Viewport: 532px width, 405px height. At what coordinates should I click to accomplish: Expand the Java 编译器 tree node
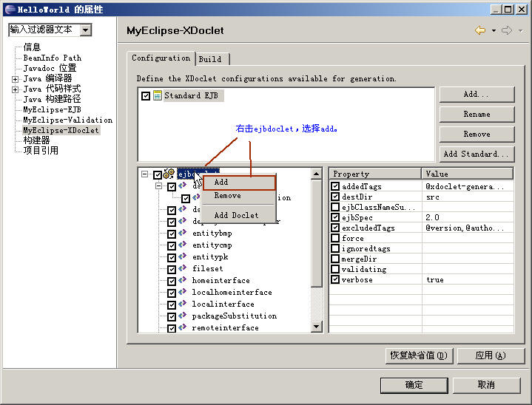[x=15, y=79]
